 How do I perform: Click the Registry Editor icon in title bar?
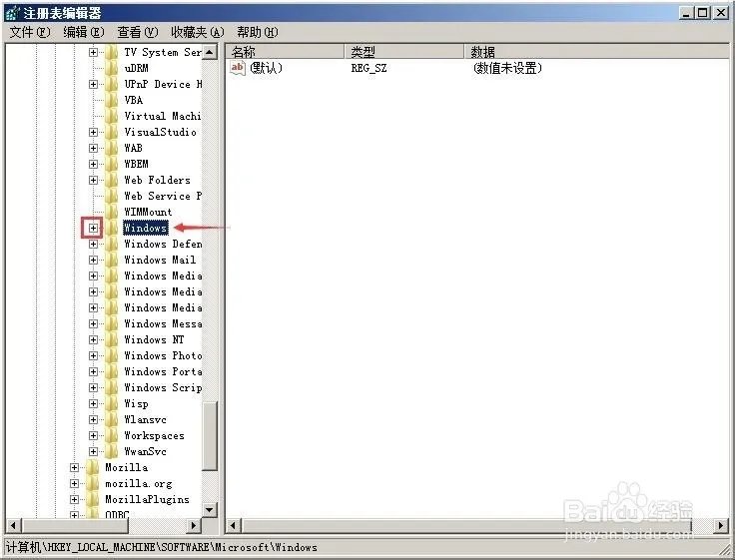(13, 13)
